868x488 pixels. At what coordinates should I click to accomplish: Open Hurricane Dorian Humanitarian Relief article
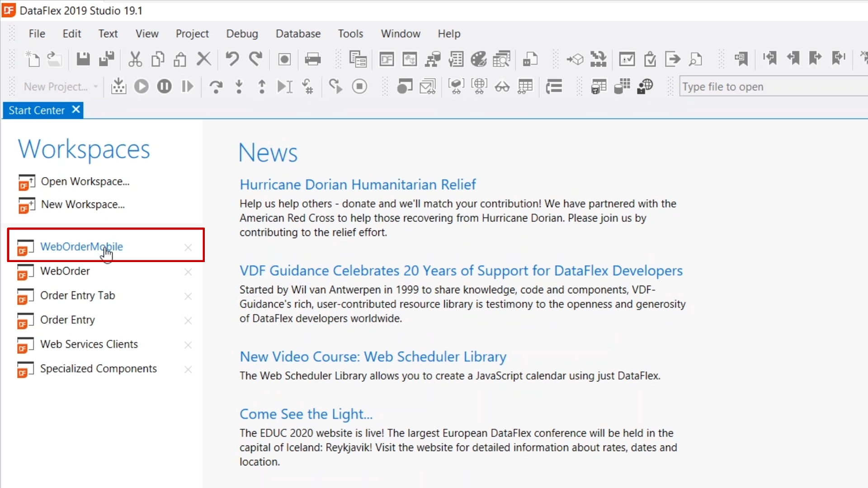pos(357,184)
